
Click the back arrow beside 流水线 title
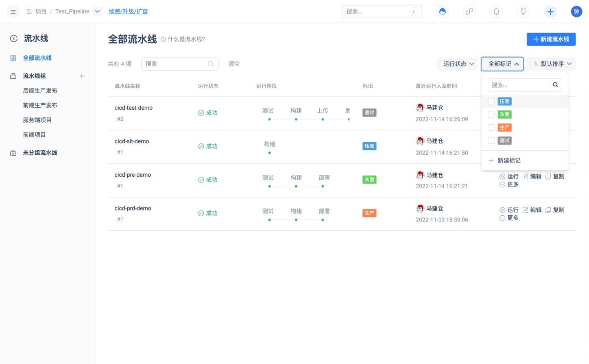pos(14,39)
